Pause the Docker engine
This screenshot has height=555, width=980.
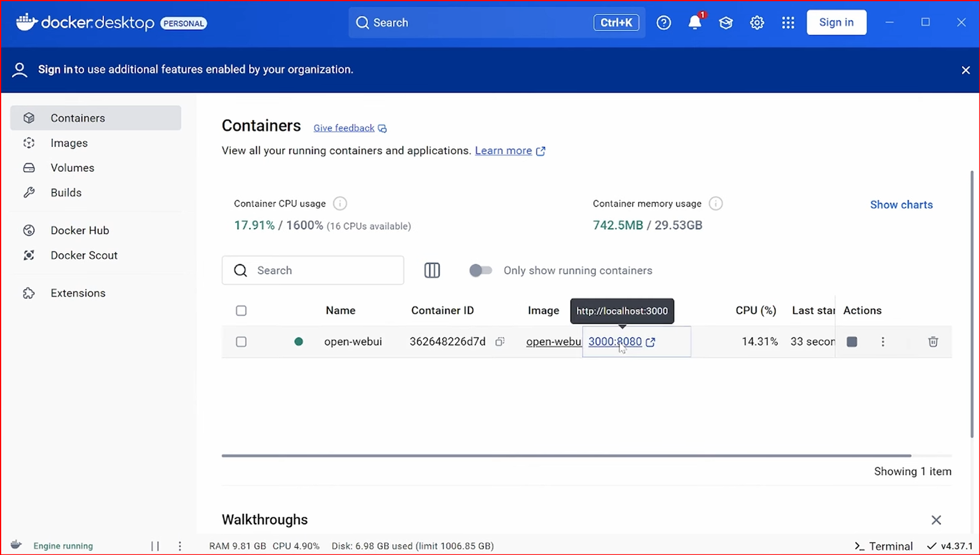point(155,546)
